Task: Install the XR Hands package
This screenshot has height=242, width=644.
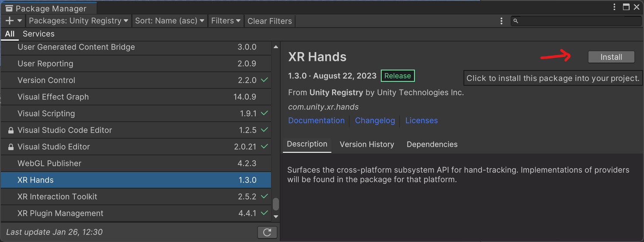Action: point(611,57)
